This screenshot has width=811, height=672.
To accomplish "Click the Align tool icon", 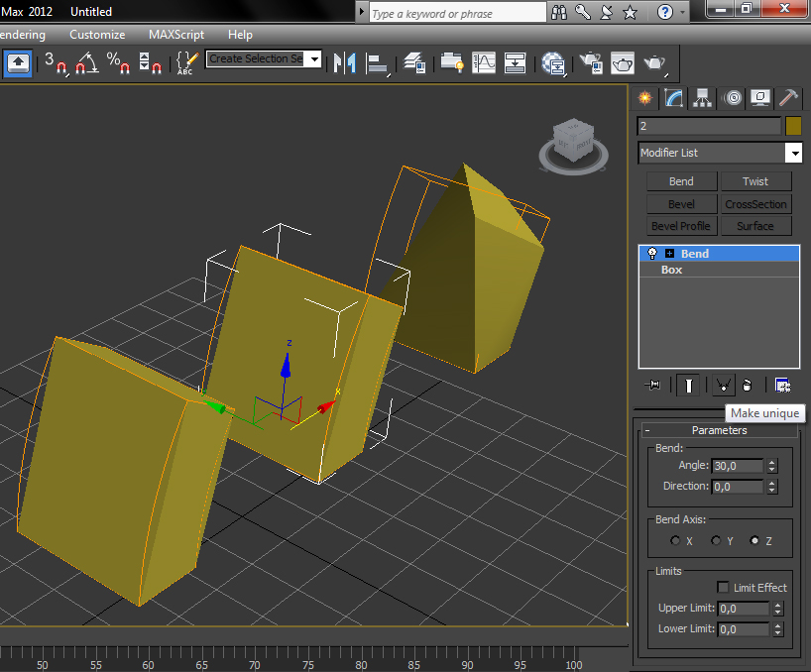I will pos(377,64).
